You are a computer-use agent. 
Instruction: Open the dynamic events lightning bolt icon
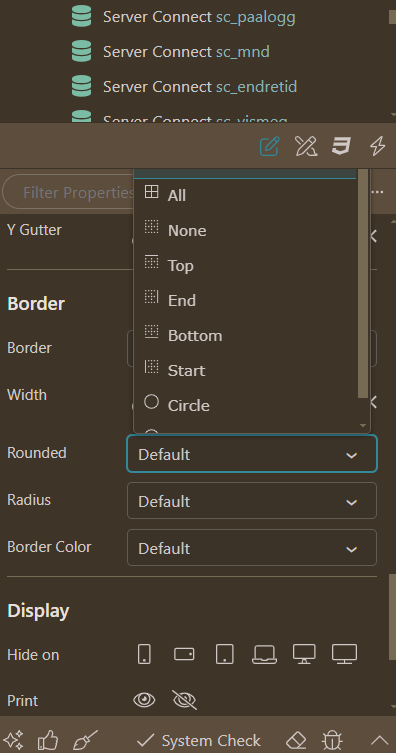point(378,146)
